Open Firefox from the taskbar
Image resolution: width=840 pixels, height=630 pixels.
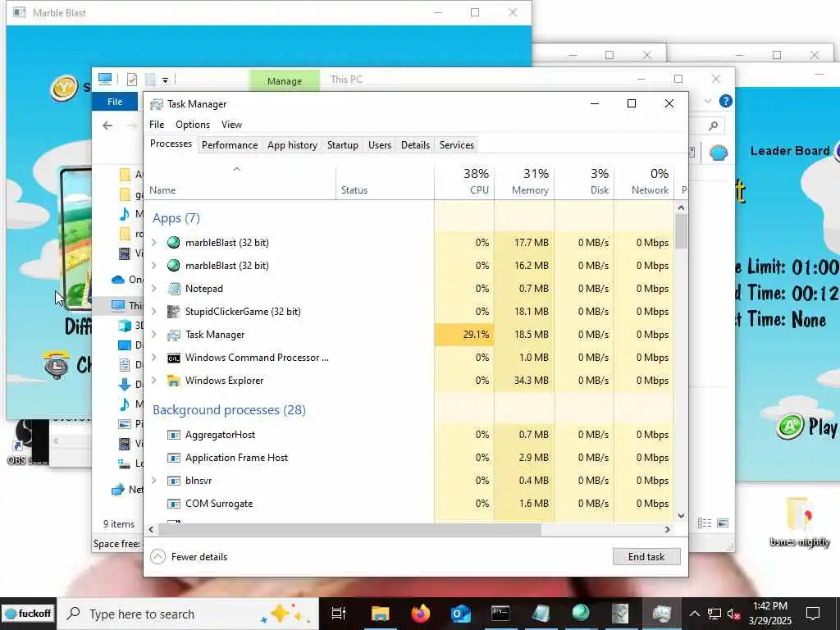[x=421, y=614]
